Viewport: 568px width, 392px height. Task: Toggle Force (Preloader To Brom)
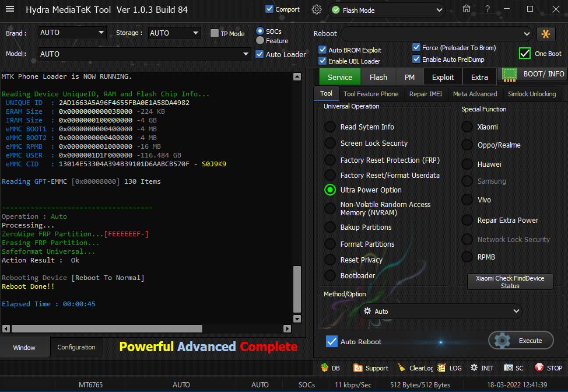point(416,47)
